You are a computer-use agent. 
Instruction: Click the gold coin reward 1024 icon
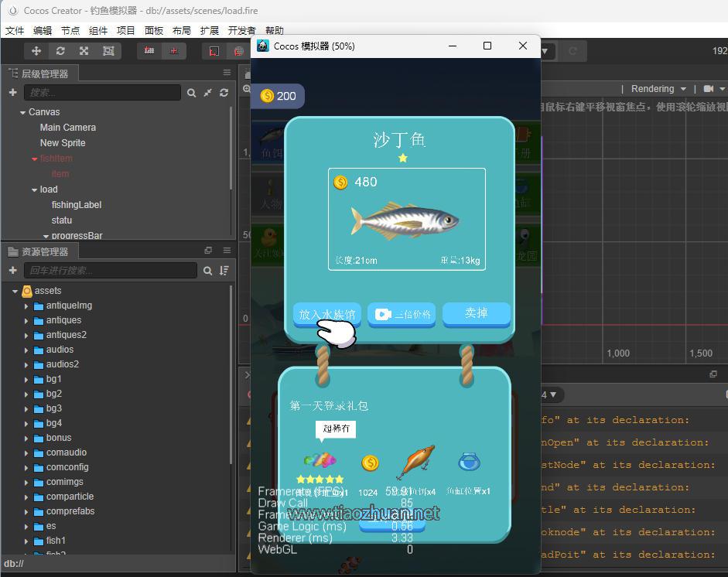point(370,463)
